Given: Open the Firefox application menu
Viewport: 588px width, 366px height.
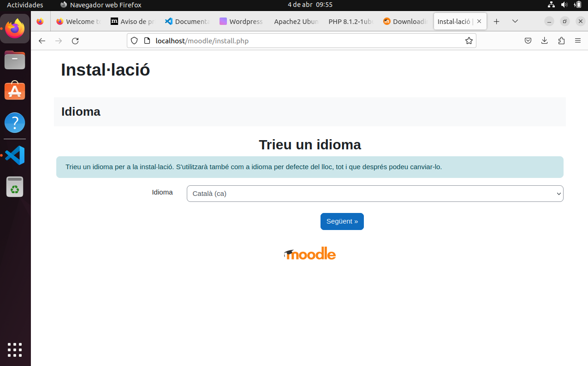Looking at the screenshot, I should (x=578, y=41).
